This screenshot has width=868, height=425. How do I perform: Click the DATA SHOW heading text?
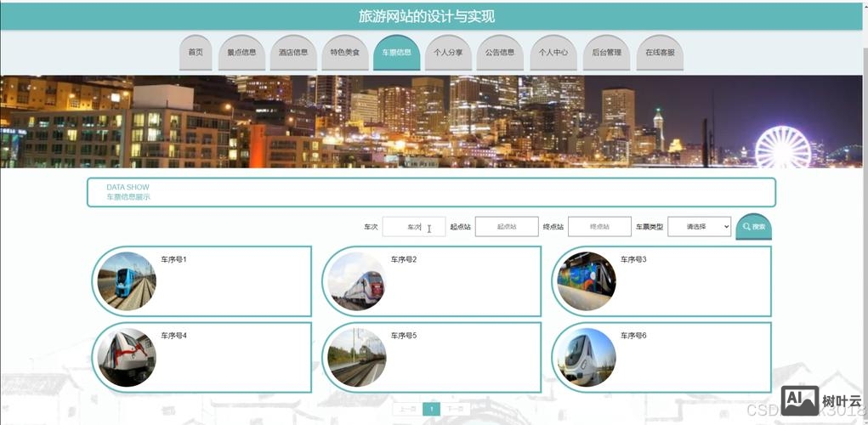tap(128, 187)
